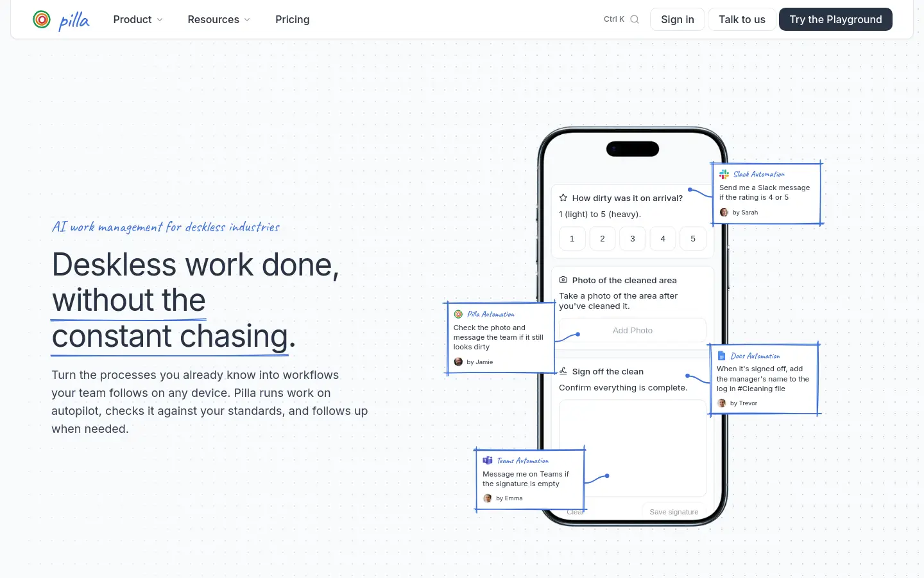Click the Teams Automation title text

click(523, 460)
